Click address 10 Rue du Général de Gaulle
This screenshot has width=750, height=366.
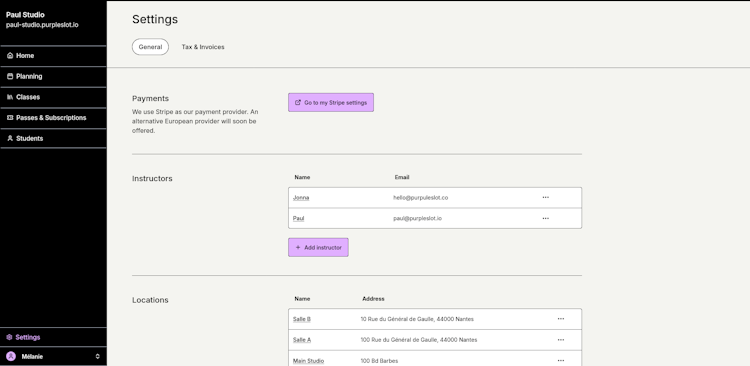pos(417,319)
